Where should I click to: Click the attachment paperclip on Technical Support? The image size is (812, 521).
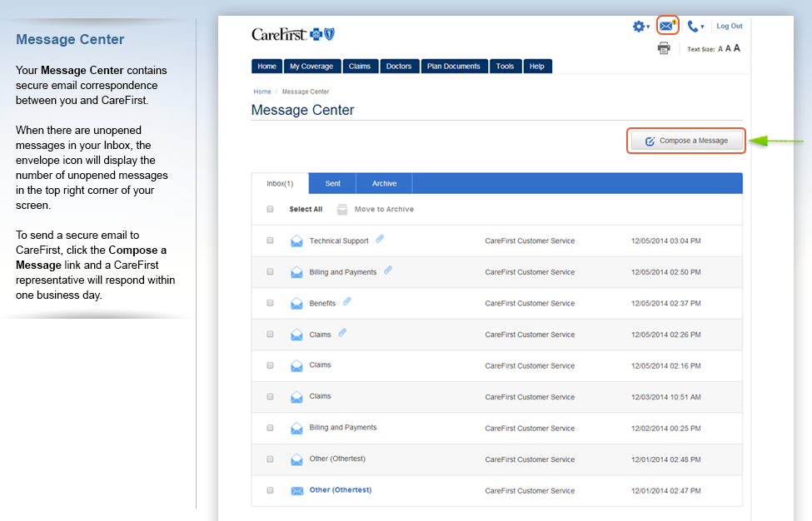pos(380,239)
